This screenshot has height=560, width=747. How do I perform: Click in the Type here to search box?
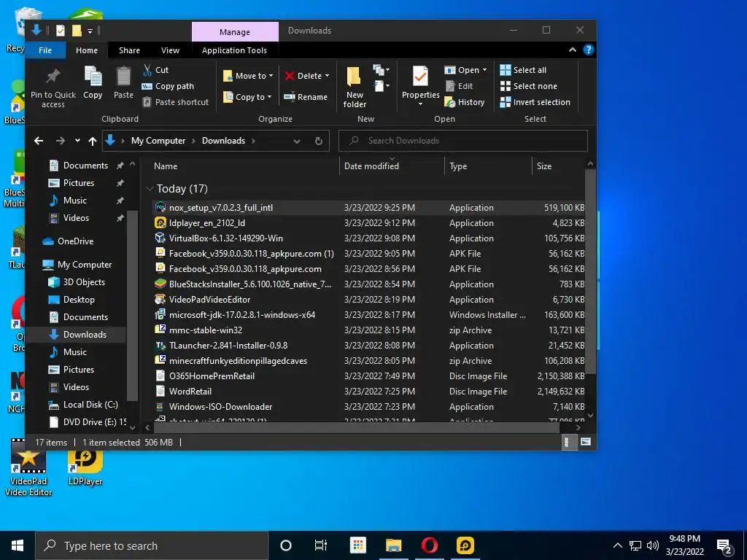152,545
